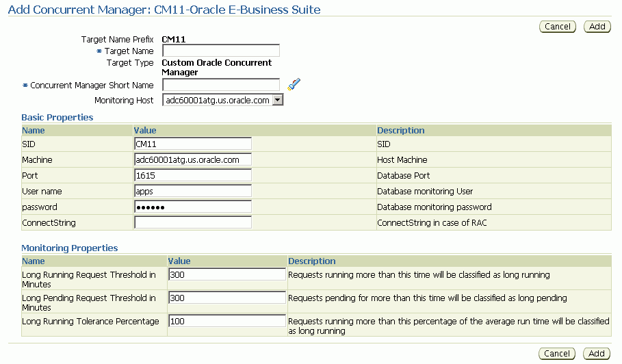
Task: Click the top Add button
Action: (x=597, y=27)
